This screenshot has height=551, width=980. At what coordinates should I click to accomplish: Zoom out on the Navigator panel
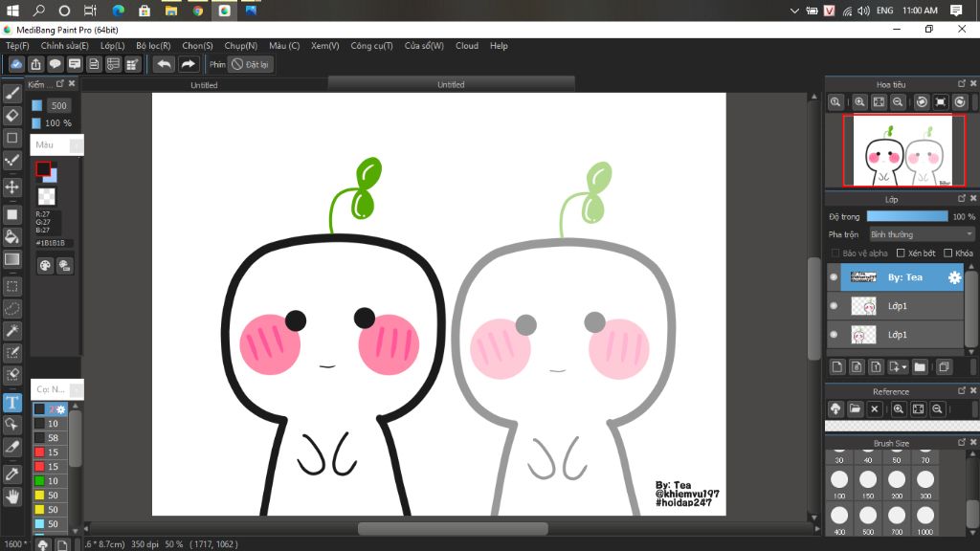(898, 101)
